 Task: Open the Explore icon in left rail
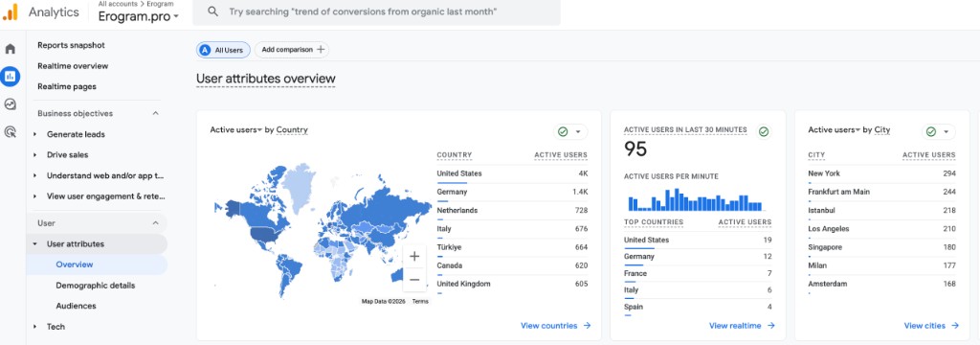[x=10, y=103]
